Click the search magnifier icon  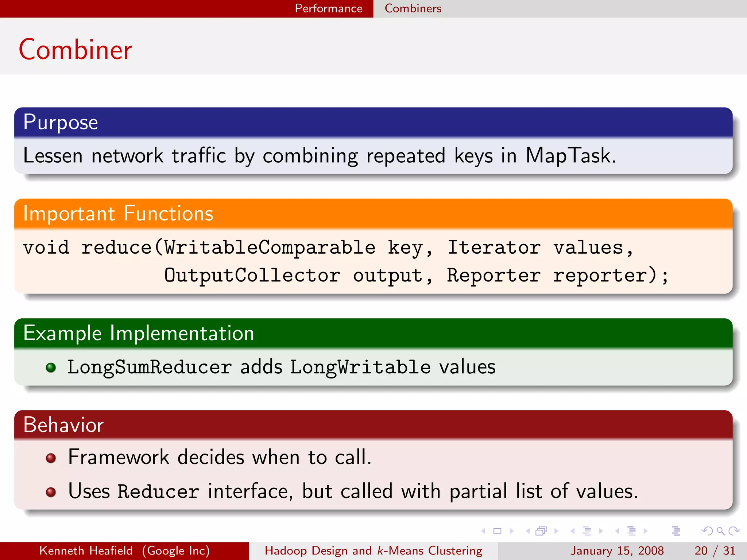coord(720,531)
